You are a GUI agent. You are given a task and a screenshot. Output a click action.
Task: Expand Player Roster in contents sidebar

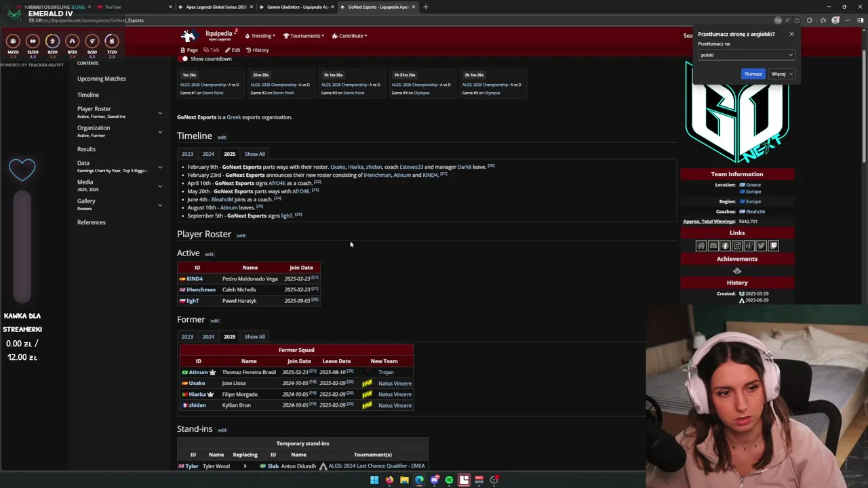[160, 113]
